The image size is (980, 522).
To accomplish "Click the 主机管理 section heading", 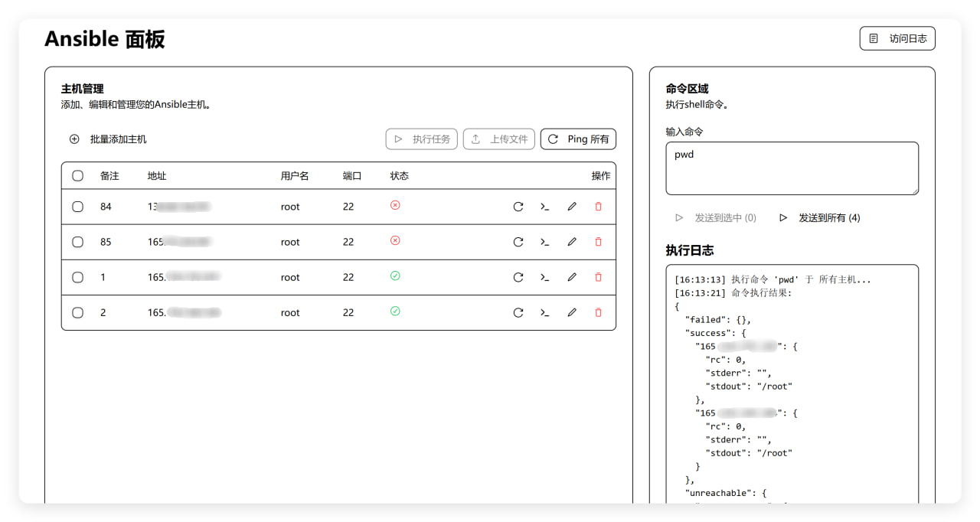I will (83, 89).
